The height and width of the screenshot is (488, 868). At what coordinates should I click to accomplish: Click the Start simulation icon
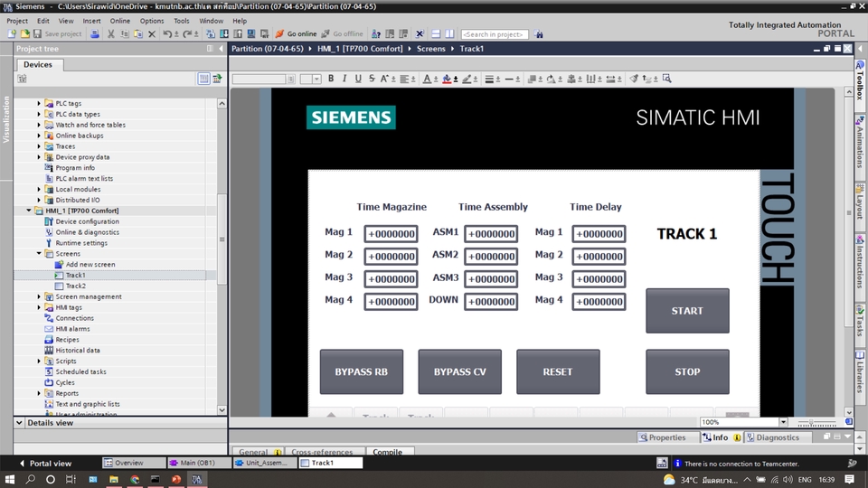coord(251,33)
